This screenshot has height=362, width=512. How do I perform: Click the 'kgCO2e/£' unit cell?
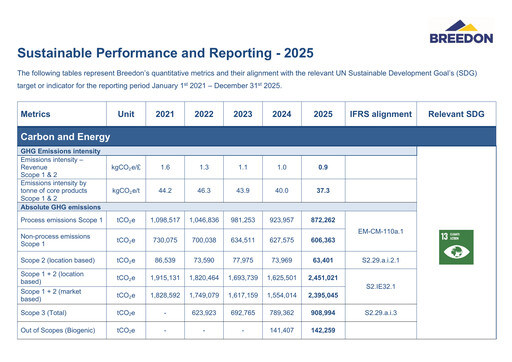pyautogui.click(x=126, y=167)
